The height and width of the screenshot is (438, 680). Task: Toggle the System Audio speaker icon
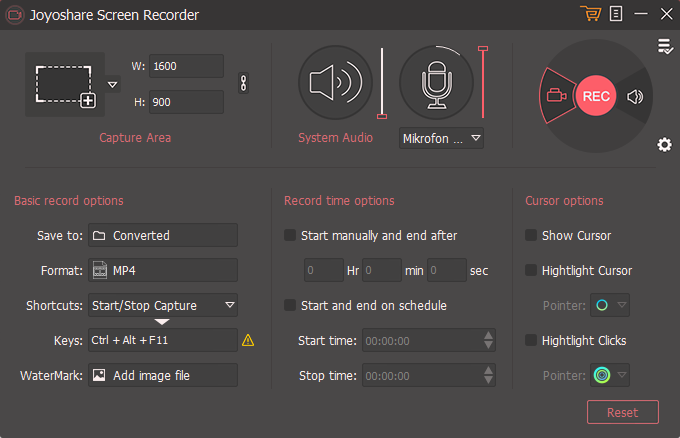pos(335,82)
